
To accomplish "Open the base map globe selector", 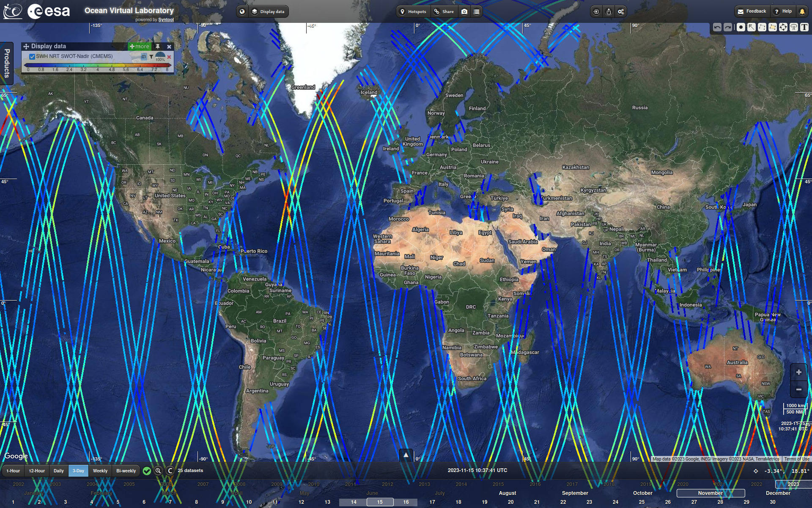I will pyautogui.click(x=242, y=11).
